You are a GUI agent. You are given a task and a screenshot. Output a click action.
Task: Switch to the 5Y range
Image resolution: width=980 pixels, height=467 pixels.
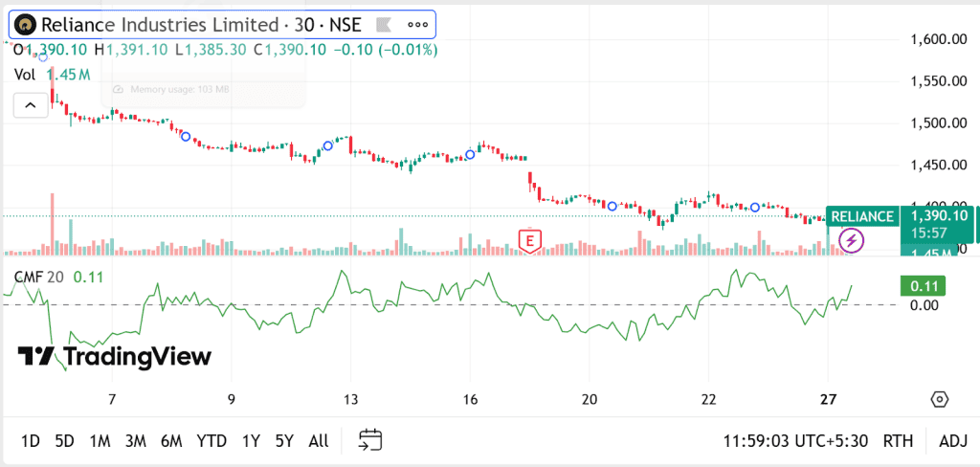[284, 441]
